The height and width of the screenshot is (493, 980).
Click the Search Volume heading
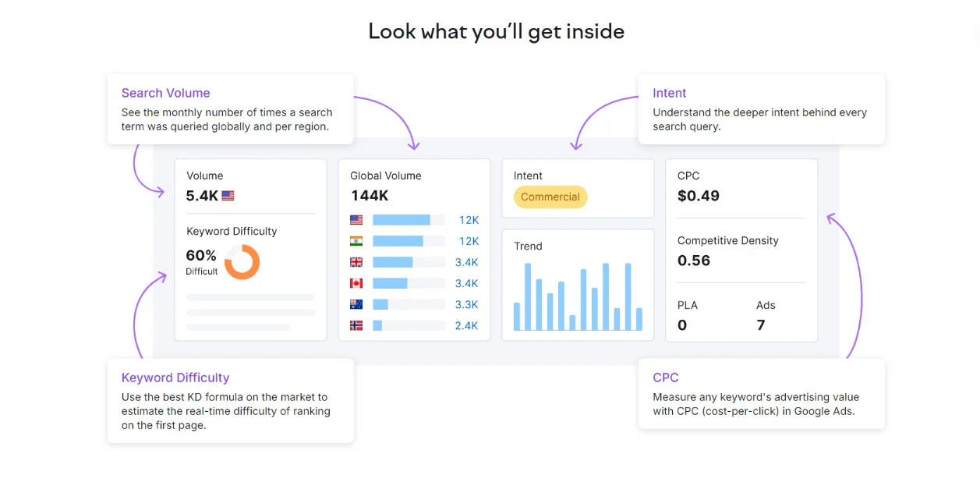[x=165, y=93]
